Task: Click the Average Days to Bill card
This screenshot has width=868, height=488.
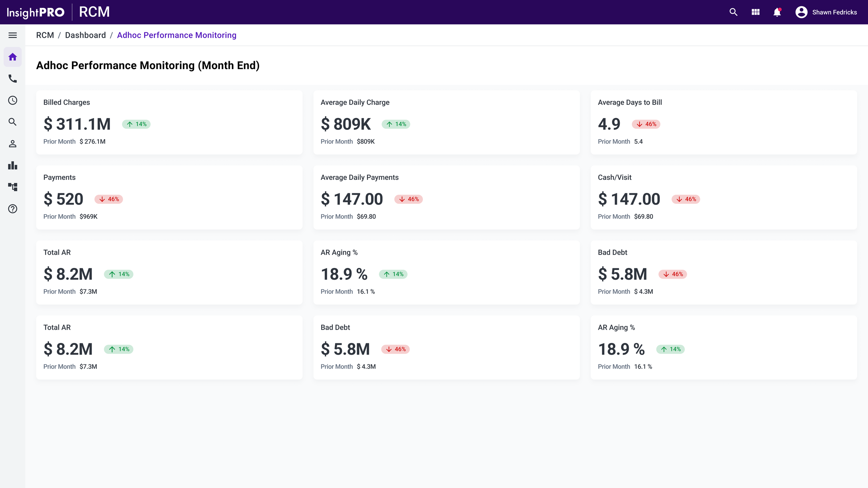Action: click(724, 122)
